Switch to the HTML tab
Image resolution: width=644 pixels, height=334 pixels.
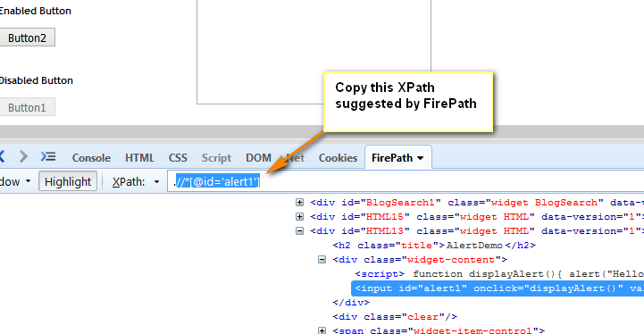[139, 158]
